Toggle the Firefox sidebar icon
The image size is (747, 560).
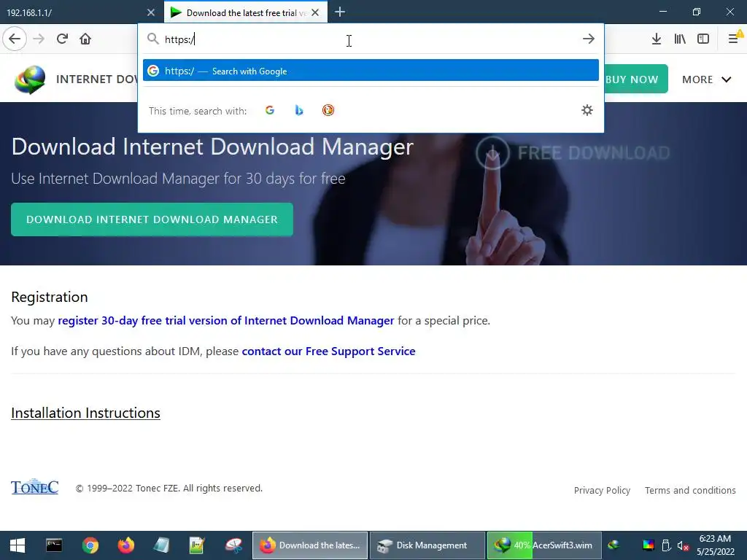pos(703,39)
